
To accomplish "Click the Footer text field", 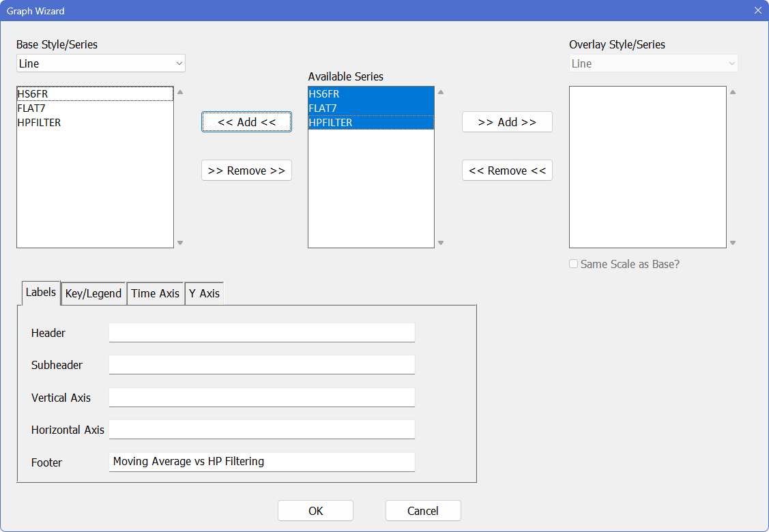I will [x=261, y=462].
